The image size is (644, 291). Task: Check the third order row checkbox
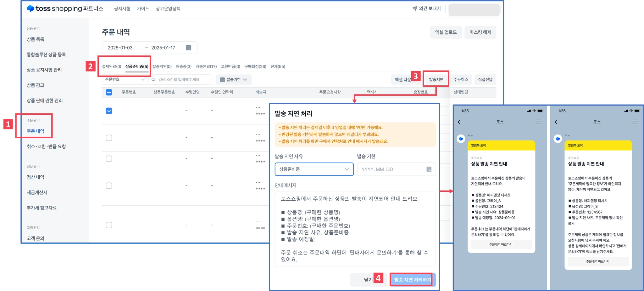click(109, 159)
